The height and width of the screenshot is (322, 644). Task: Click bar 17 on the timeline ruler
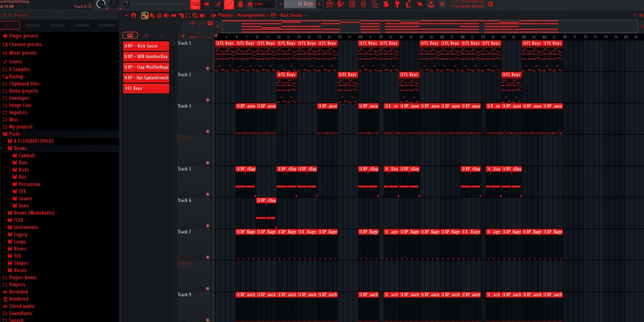click(x=299, y=37)
